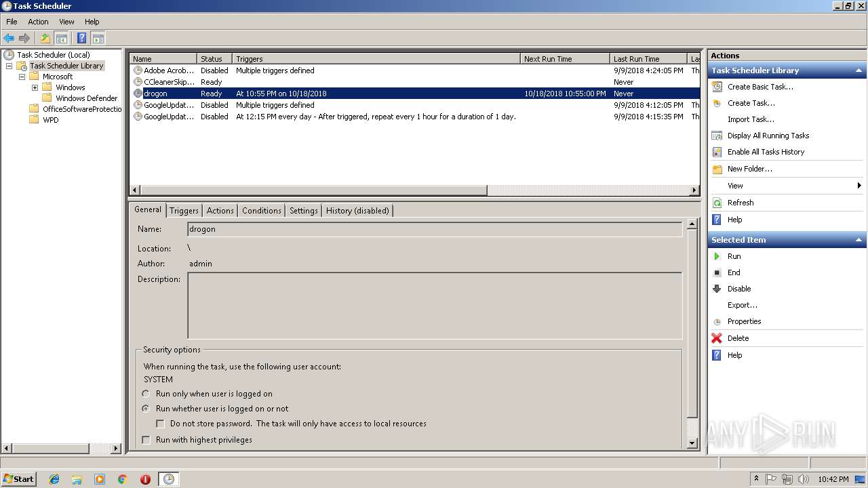This screenshot has height=488, width=868.
Task: Toggle the Show/Hide Action Pane icon
Action: pyautogui.click(x=98, y=39)
